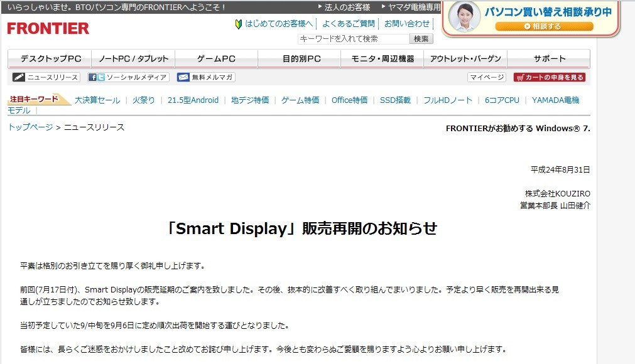Image resolution: width=635 pixels, height=364 pixels.
Task: Click the beginner leaf mark icon
Action: pos(239,24)
